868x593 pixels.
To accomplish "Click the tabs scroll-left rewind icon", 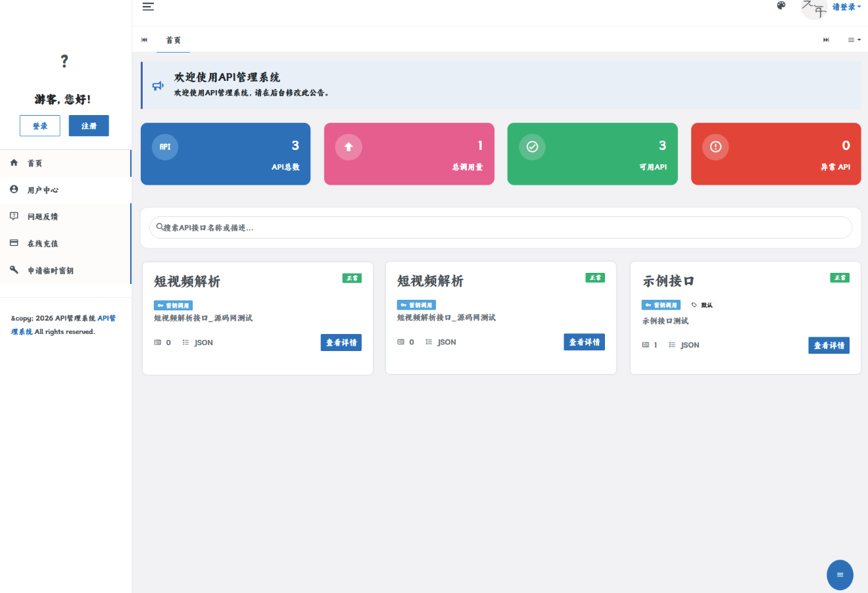I will 144,39.
